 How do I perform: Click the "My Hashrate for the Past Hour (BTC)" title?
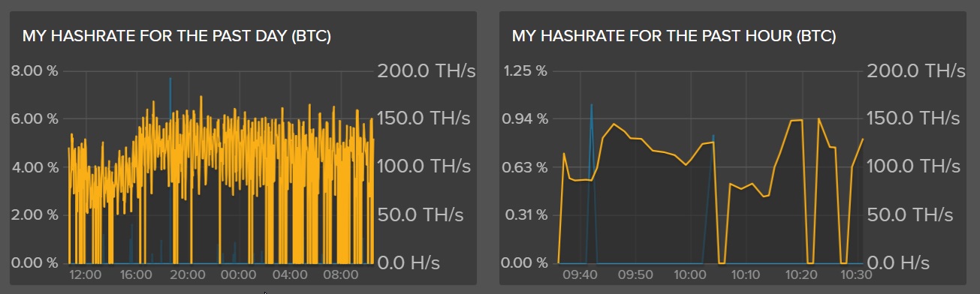[674, 36]
